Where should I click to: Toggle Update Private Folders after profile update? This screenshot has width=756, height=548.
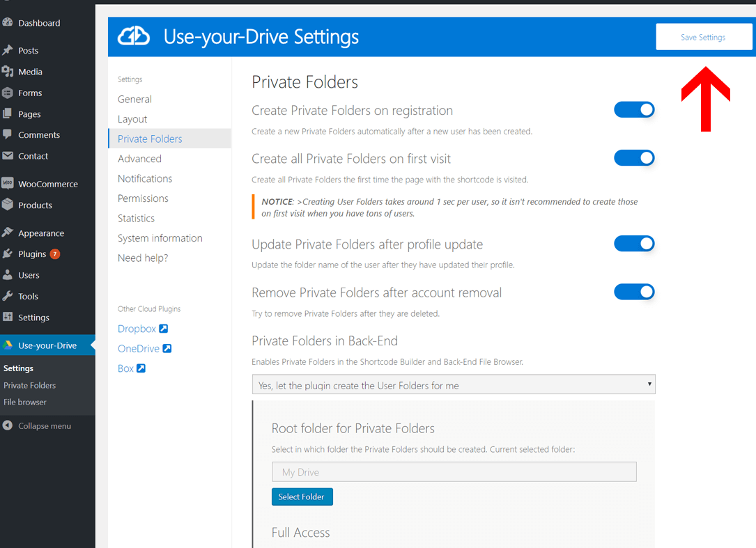[634, 244]
